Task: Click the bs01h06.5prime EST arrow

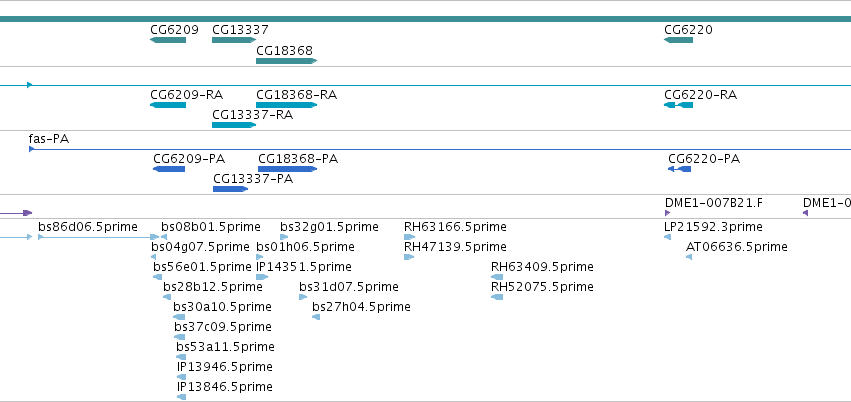Action: click(x=259, y=257)
